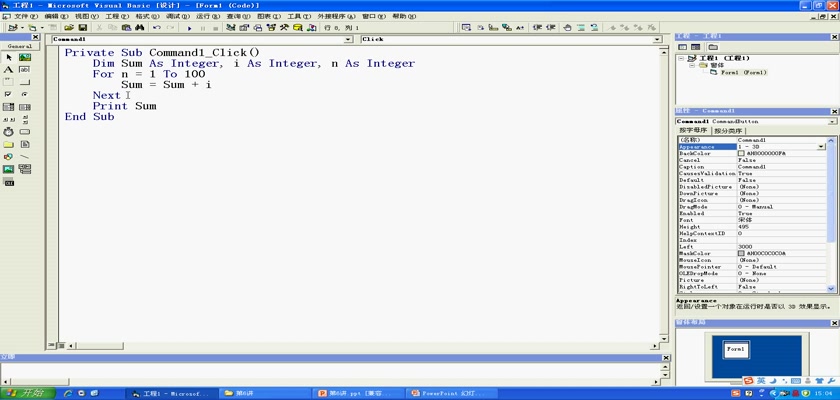Select the CheckBox control tool

click(x=9, y=94)
